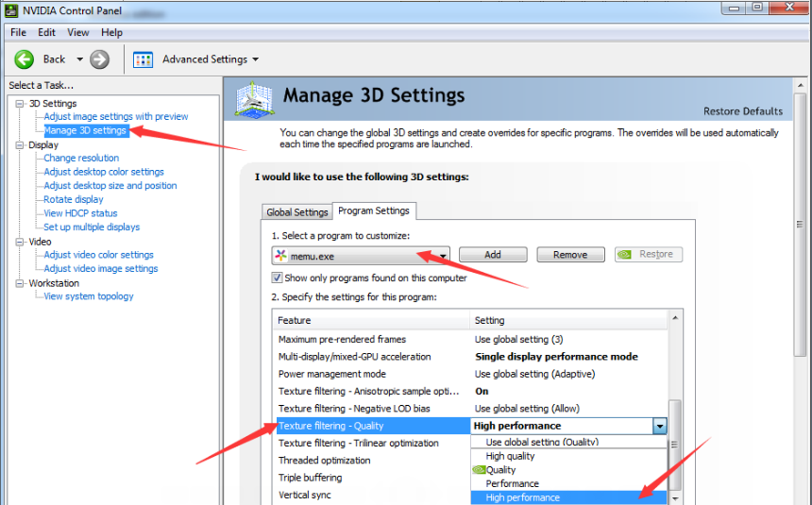Collapse the 3D Settings tree node
This screenshot has width=812, height=505.
20,103
